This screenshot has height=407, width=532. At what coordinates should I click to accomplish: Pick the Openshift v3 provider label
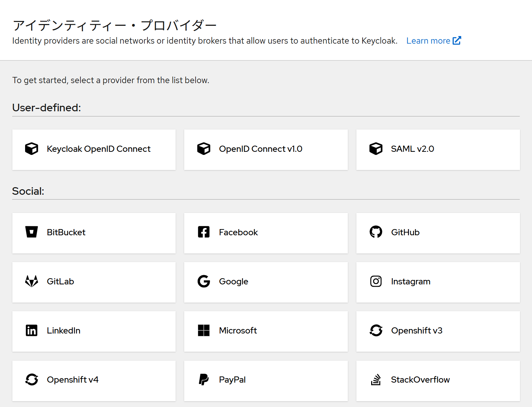pos(417,330)
